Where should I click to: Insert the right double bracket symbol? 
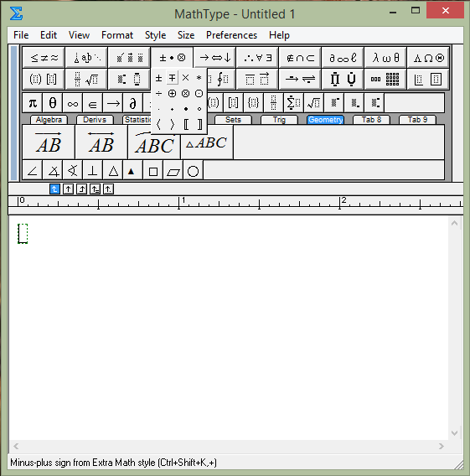tap(199, 125)
